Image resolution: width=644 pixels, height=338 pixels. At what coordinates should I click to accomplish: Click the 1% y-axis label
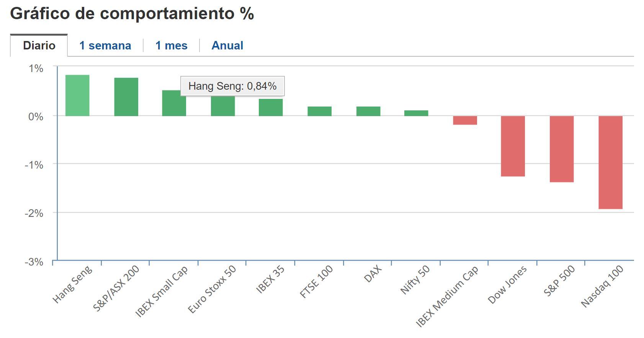tap(36, 69)
